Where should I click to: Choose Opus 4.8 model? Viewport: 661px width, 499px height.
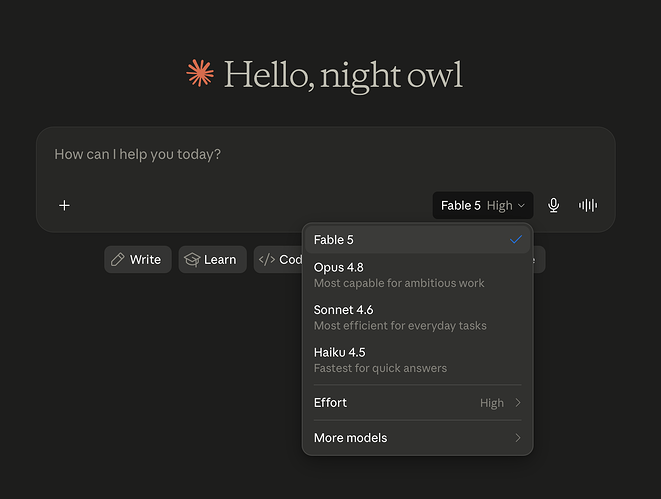pyautogui.click(x=417, y=275)
